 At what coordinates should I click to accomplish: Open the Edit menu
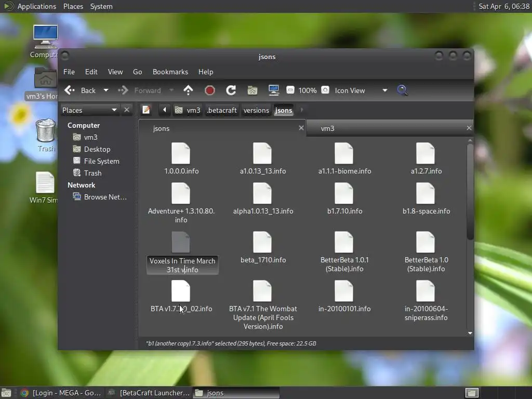pyautogui.click(x=91, y=72)
